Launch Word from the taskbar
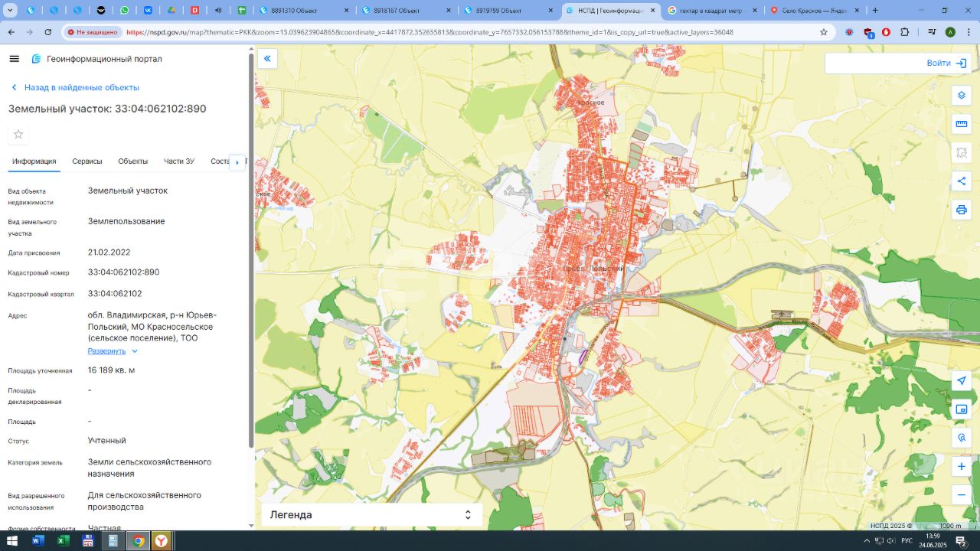980x551 pixels. pyautogui.click(x=38, y=541)
